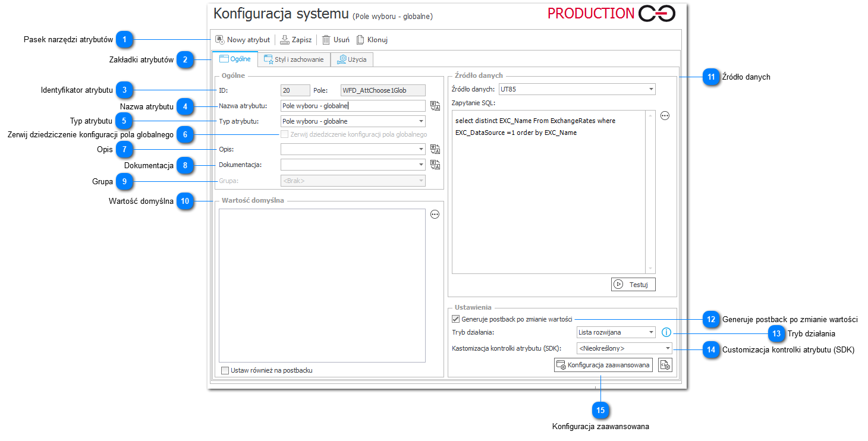Open translation icon next to Opis

pos(435,149)
